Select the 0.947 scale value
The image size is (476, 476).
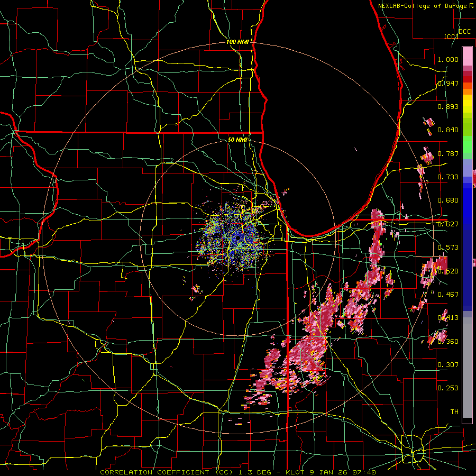pos(448,83)
